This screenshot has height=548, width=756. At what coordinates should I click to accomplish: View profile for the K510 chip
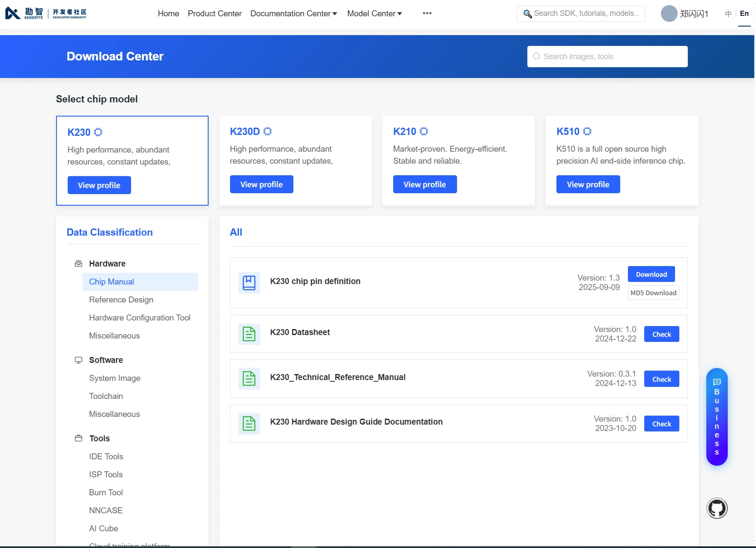588,184
